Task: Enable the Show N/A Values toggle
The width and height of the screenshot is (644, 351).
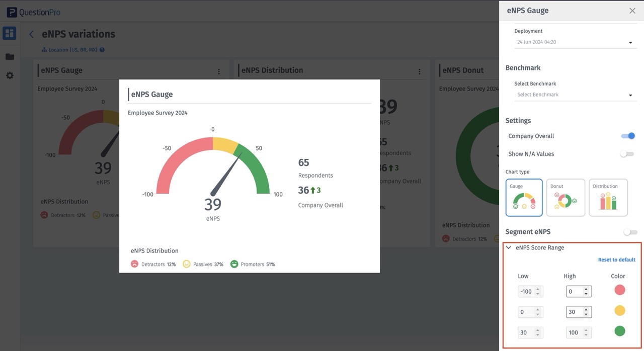Action: 627,154
